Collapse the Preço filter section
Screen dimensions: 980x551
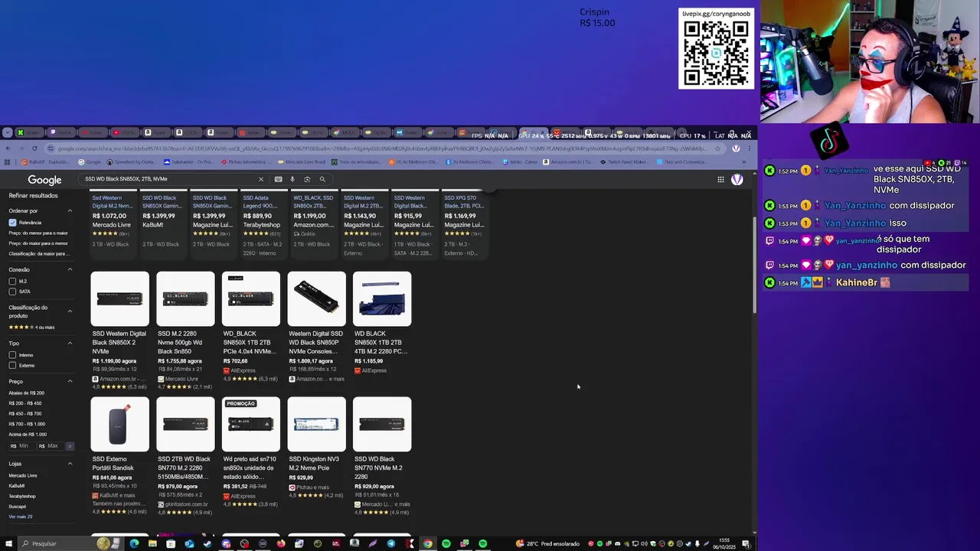(x=70, y=381)
